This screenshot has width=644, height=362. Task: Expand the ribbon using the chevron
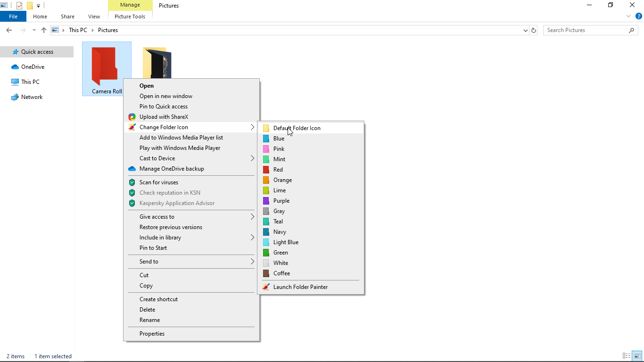pyautogui.click(x=628, y=16)
